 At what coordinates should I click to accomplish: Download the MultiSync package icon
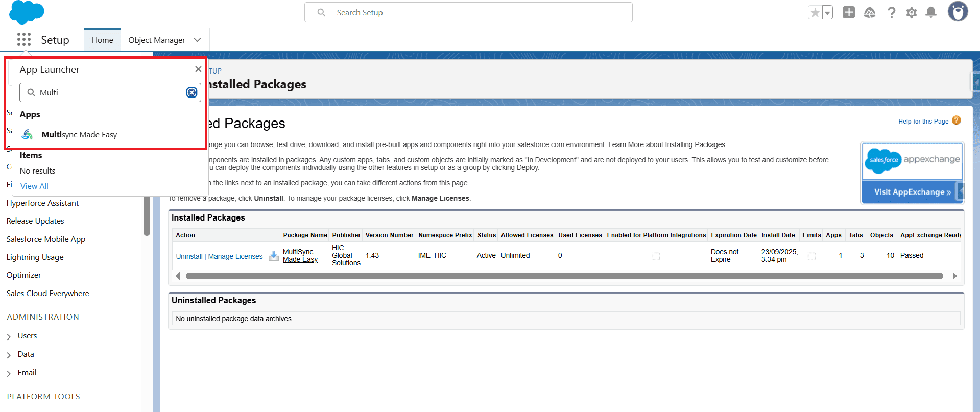tap(274, 256)
